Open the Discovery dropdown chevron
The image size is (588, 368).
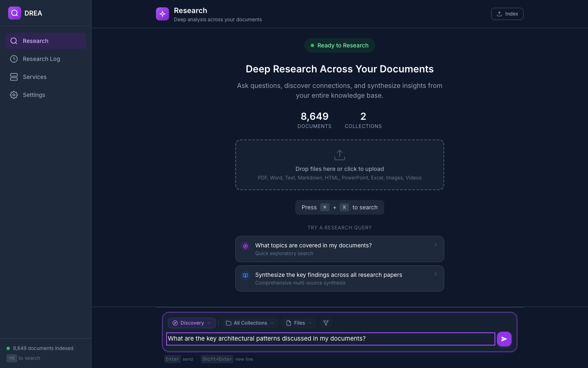(x=210, y=323)
